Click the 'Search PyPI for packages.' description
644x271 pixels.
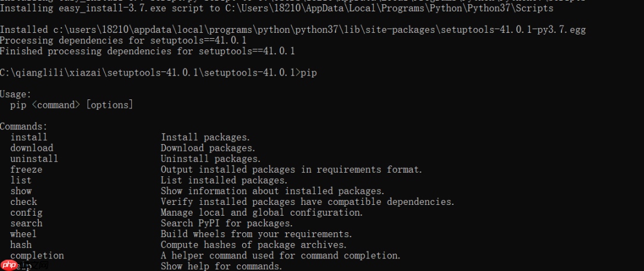[x=227, y=223]
